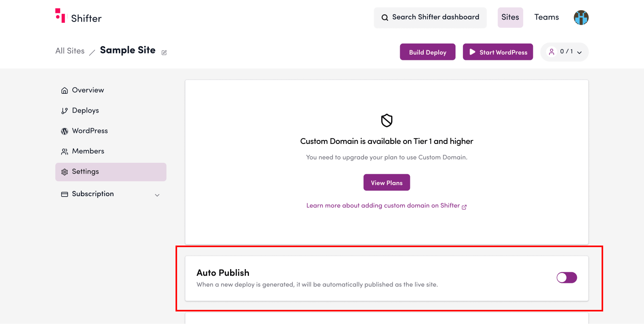Screen dimensions: 644x324
Task: Focus the Search Shifter dashboard field
Action: (x=430, y=18)
